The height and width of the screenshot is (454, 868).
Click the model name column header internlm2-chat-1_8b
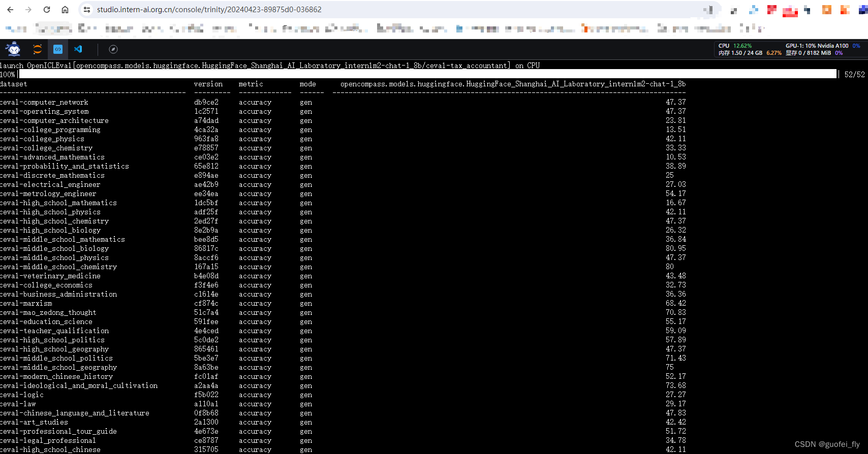click(513, 84)
